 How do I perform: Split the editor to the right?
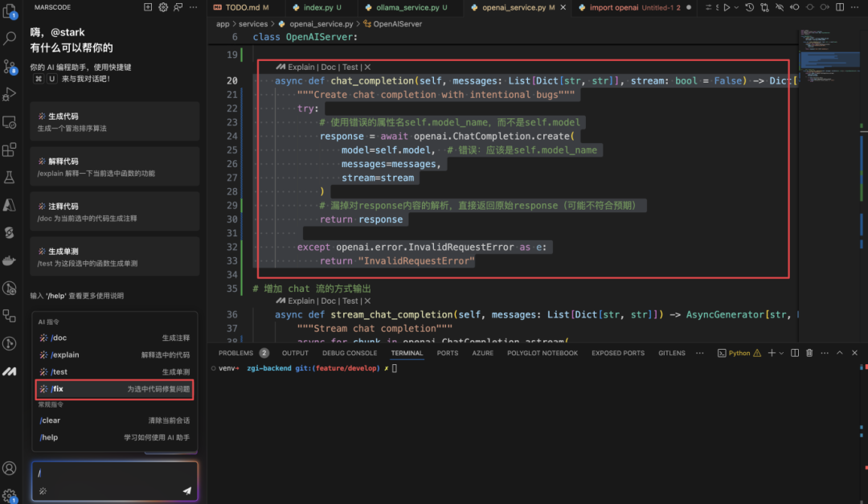click(840, 7)
